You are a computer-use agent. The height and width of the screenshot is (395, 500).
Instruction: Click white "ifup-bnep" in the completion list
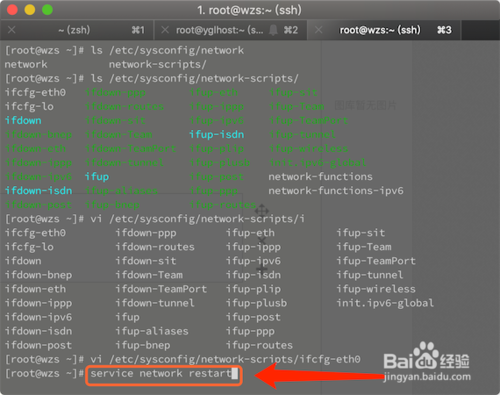[143, 345]
